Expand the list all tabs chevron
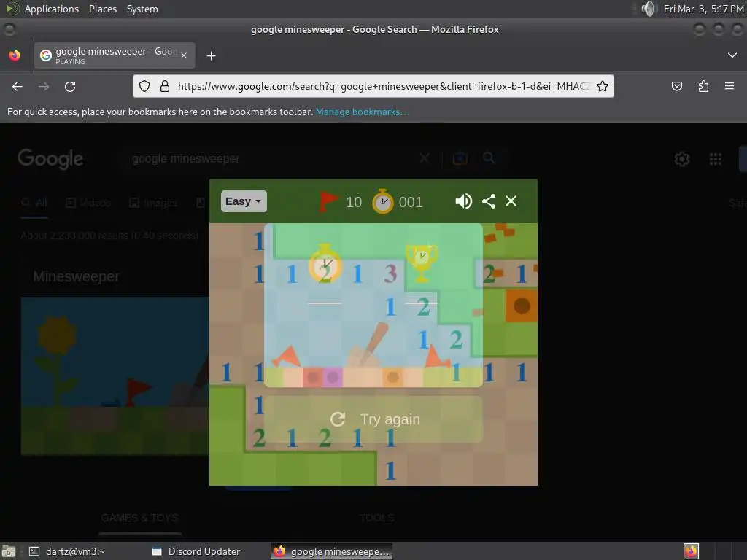Image resolution: width=747 pixels, height=560 pixels. 732,55
